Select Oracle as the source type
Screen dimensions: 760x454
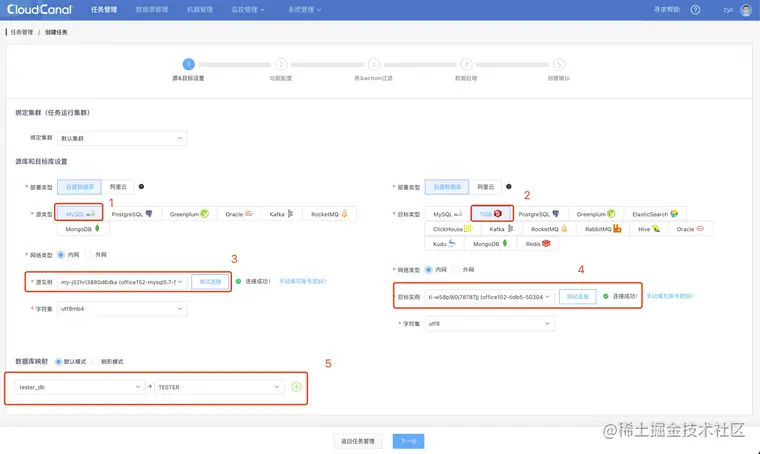tap(239, 214)
